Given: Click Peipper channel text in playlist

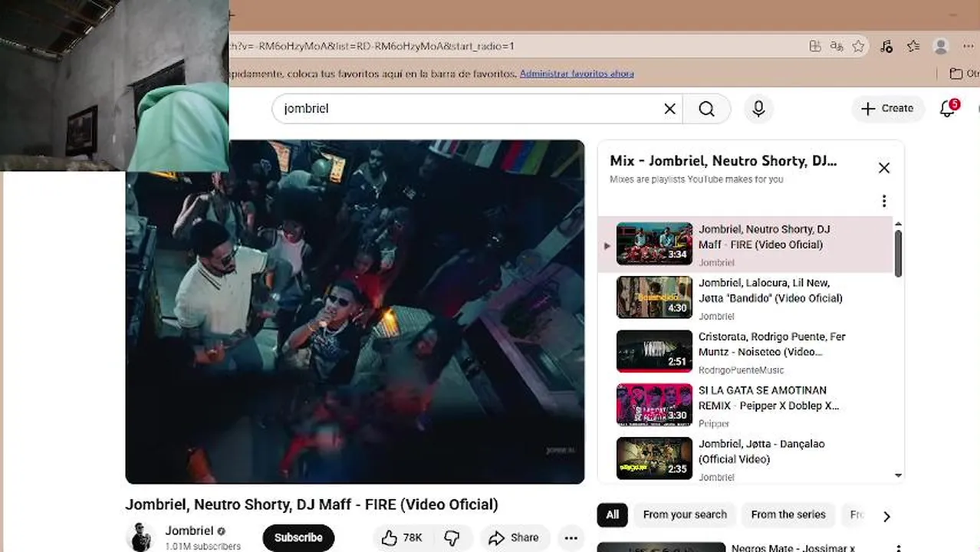Looking at the screenshot, I should coord(714,424).
